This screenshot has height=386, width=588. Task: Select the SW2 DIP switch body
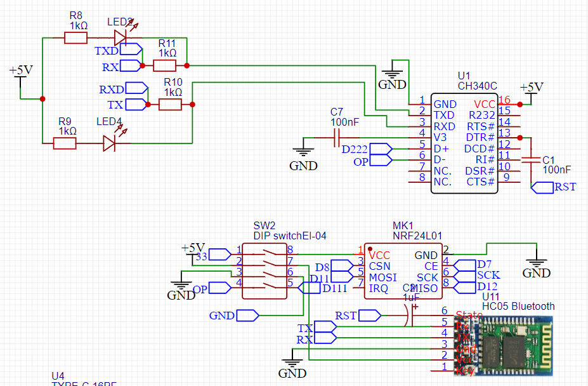[265, 271]
